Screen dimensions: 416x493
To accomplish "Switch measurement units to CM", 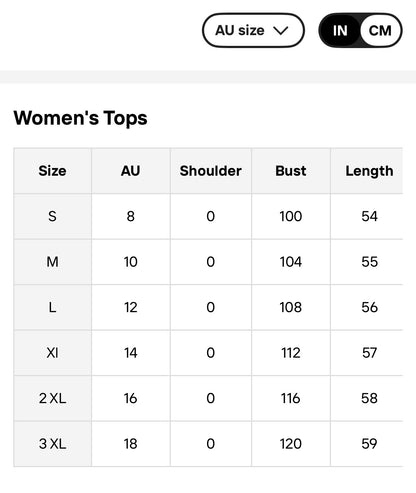I will (x=380, y=31).
